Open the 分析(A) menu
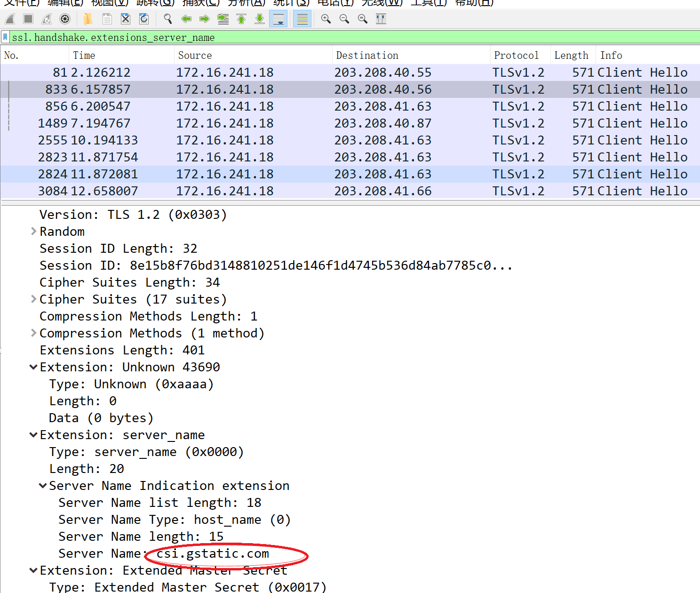700x593 pixels. pos(247,3)
